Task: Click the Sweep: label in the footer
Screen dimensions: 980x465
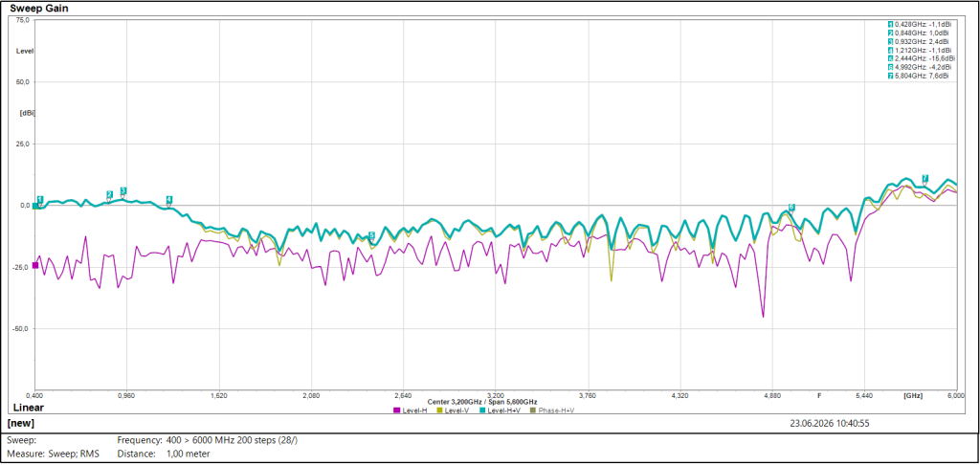Action: [21, 441]
